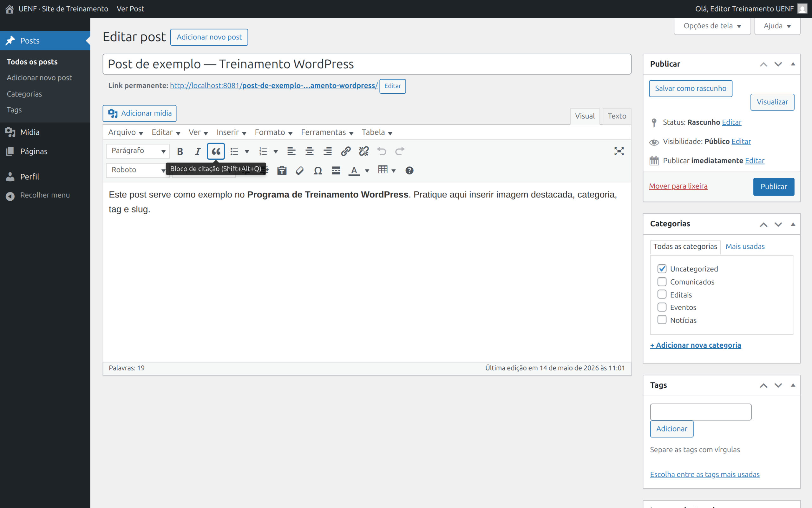
Task: Open the Tabela editor menu
Action: (377, 132)
